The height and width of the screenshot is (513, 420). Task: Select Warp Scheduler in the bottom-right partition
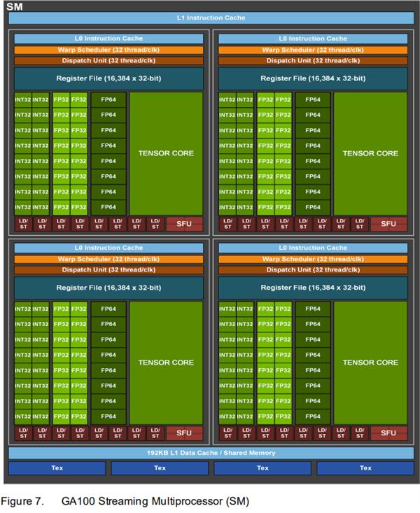coord(313,259)
